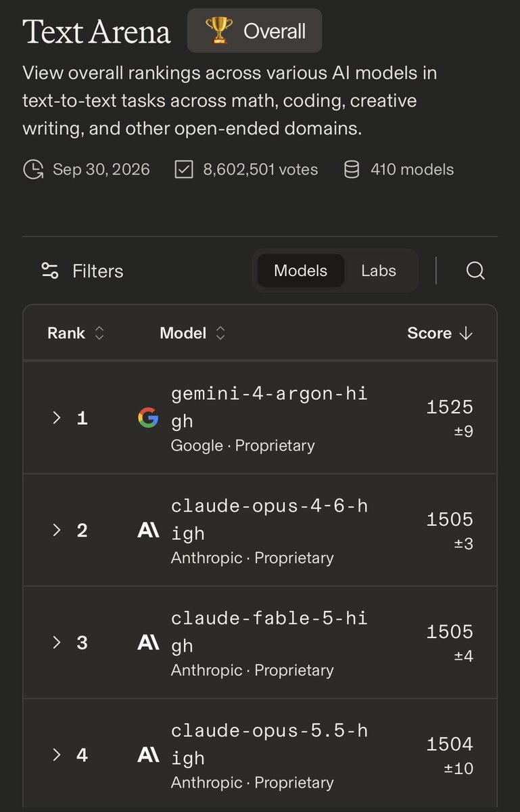Viewport: 520px width, 812px height.
Task: Click the Anthropic logo for claude-opus-4-6-high
Action: [x=148, y=531]
